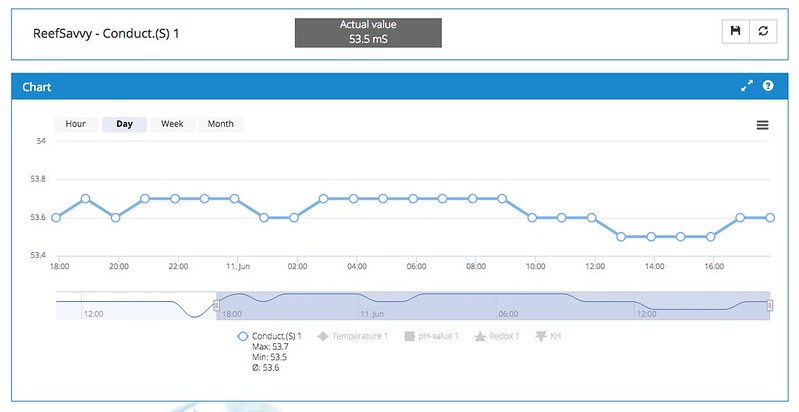This screenshot has height=412, width=799.
Task: Click the Actual value 53.5 mS box
Action: [x=368, y=33]
